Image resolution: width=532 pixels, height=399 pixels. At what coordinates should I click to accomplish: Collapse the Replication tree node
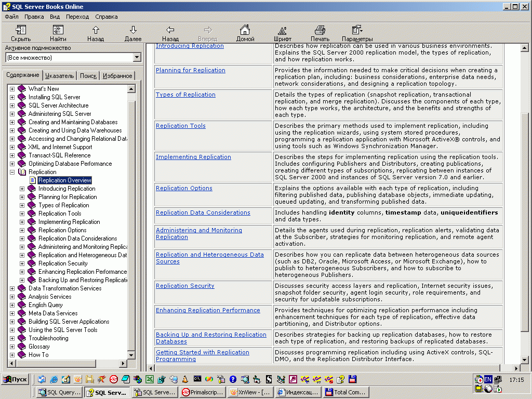12,172
